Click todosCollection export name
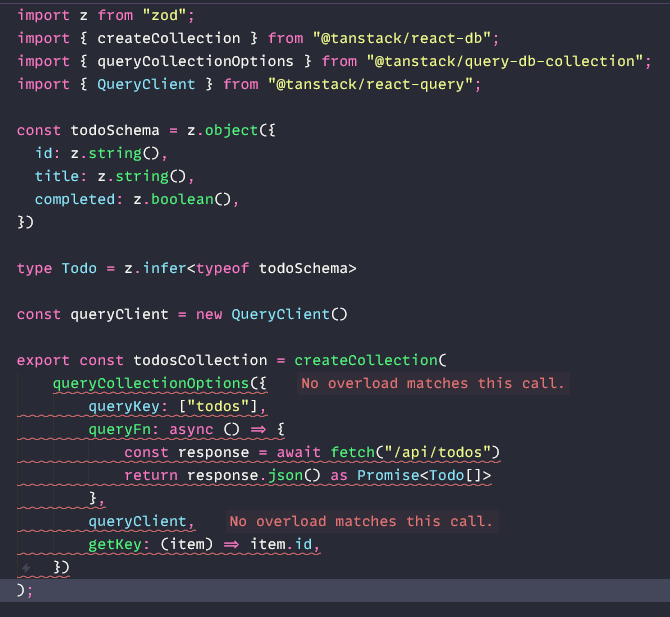 [x=200, y=361]
